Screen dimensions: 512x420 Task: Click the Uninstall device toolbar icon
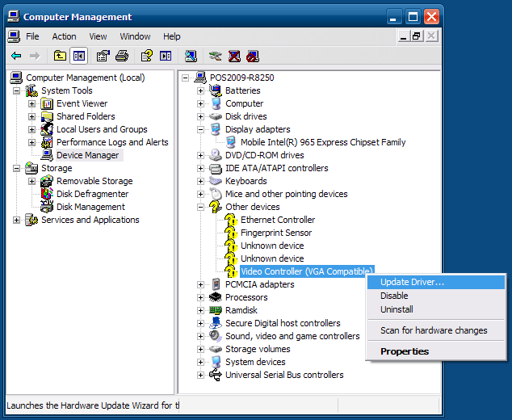[234, 56]
